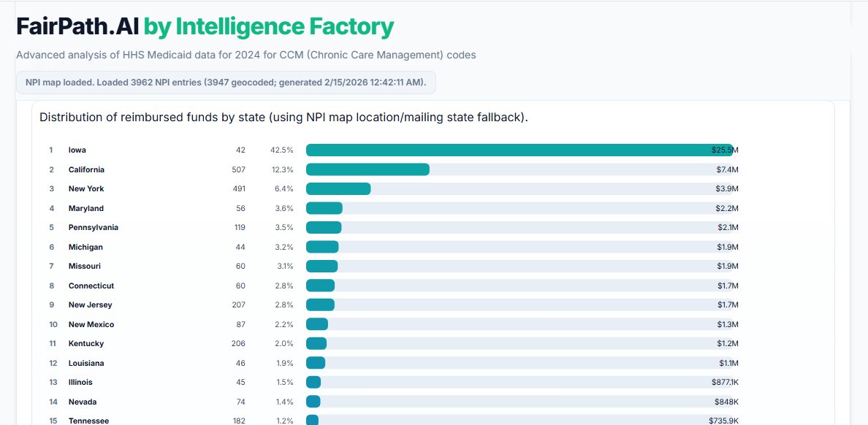Viewport: 868px width, 425px height.
Task: Click the Illinois row label
Action: click(x=81, y=383)
